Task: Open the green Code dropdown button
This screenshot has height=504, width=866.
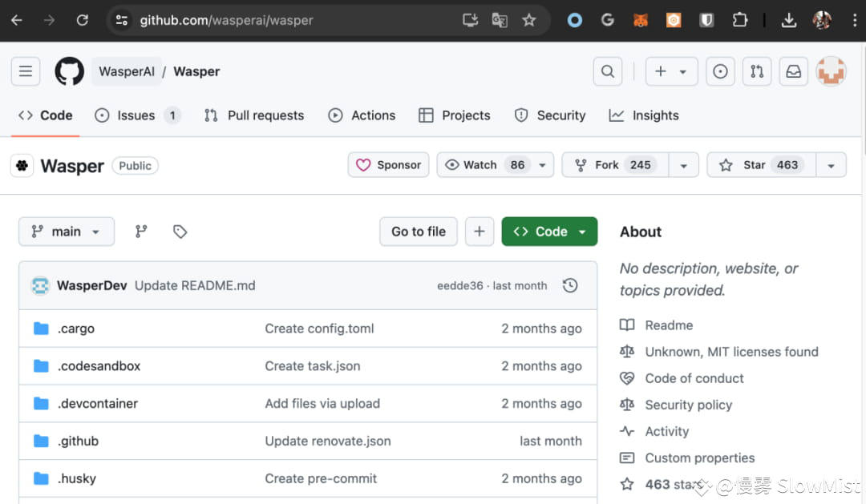Action: tap(549, 232)
